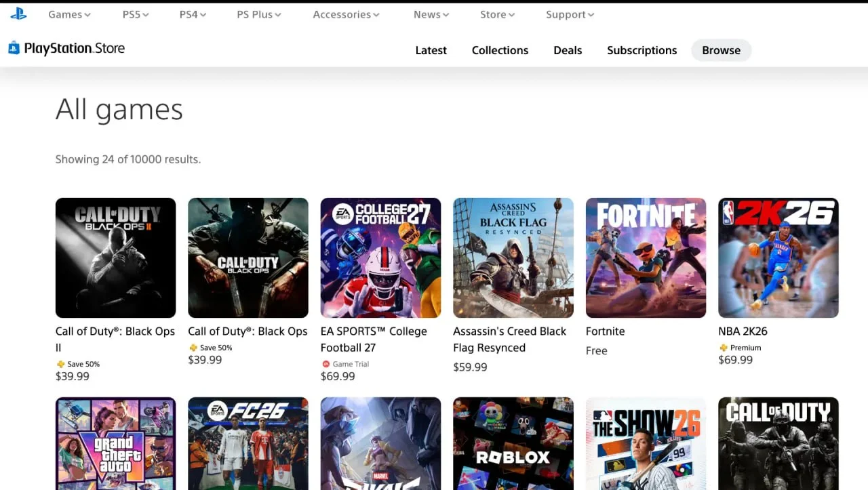This screenshot has height=490, width=868.
Task: Expand the News dropdown menu
Action: point(431,14)
